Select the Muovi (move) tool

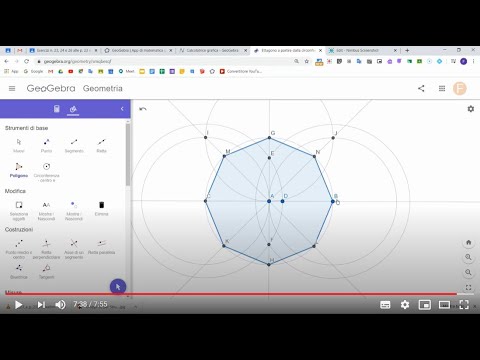[x=19, y=145]
